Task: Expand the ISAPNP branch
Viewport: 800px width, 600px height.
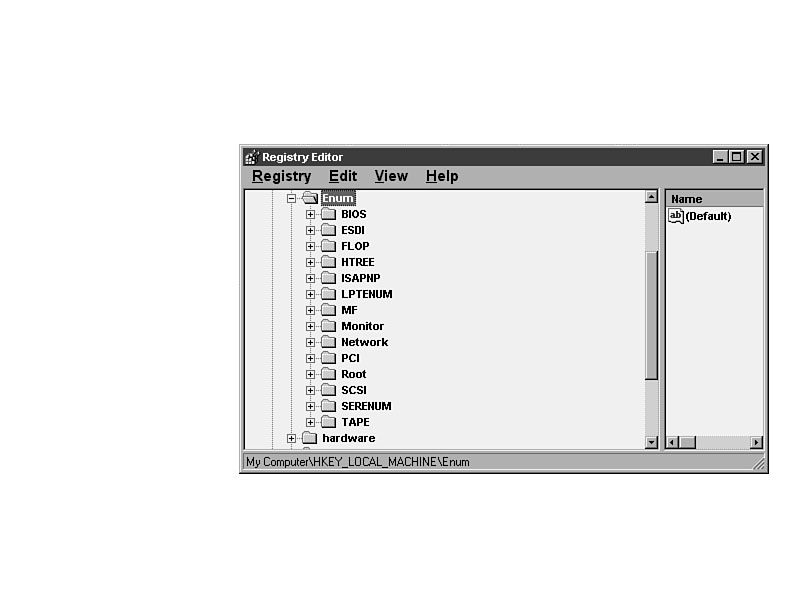Action: pos(310,278)
